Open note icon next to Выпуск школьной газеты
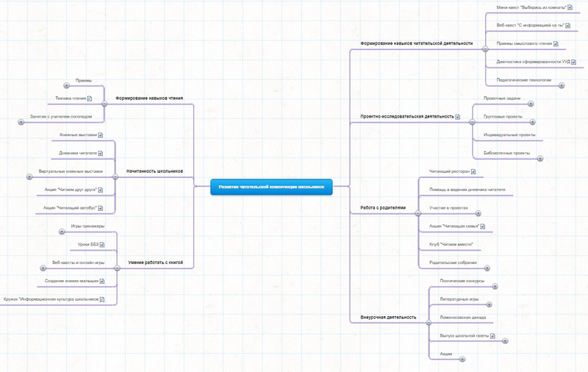Image resolution: width=588 pixels, height=372 pixels. tap(492, 336)
